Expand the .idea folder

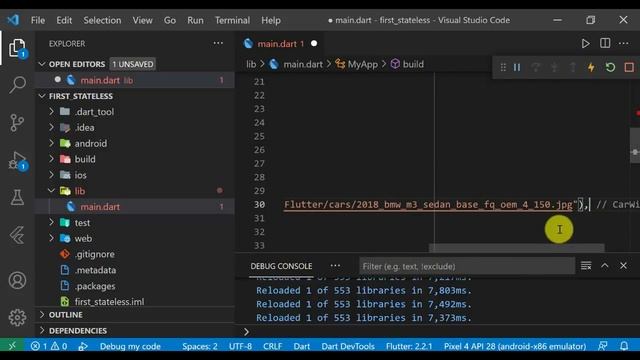(x=51, y=127)
